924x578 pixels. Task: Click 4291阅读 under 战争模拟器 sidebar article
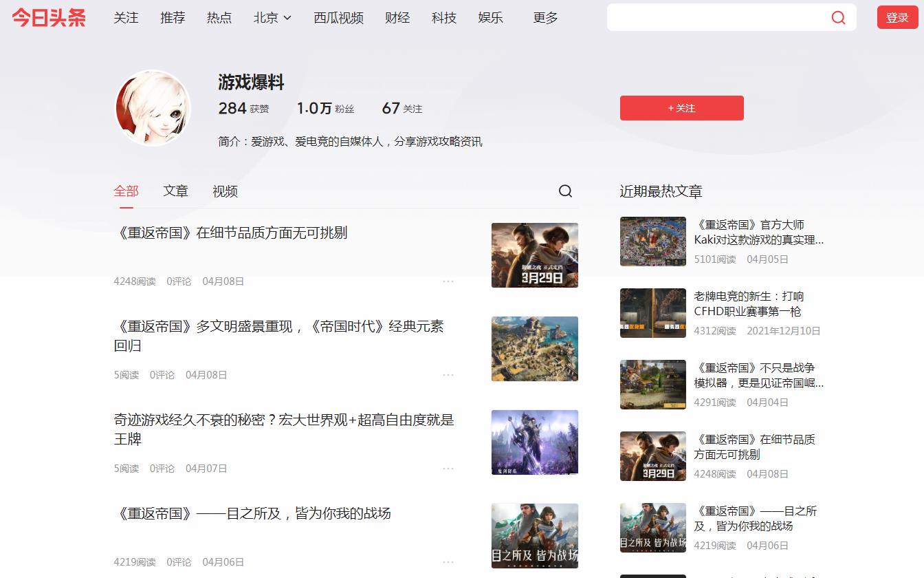tap(715, 403)
